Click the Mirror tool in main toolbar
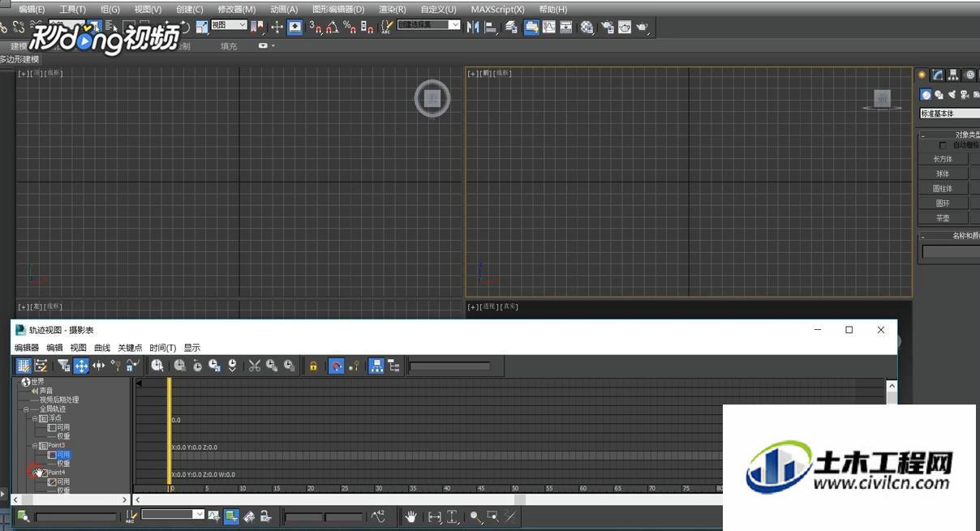Image resolution: width=980 pixels, height=531 pixels. (x=473, y=27)
